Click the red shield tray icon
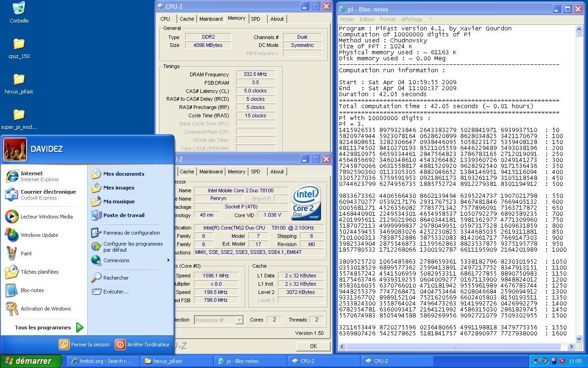Image resolution: width=588 pixels, height=368 pixels. coord(561,361)
